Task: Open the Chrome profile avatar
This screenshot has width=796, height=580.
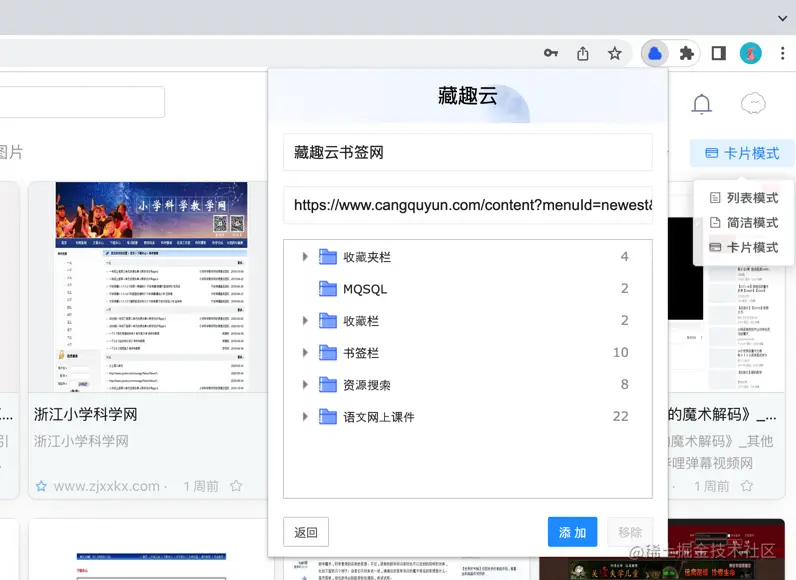Action: [x=750, y=53]
